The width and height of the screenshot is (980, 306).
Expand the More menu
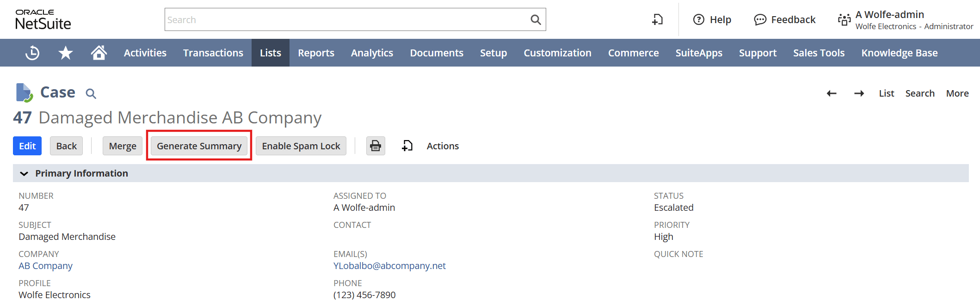tap(957, 93)
